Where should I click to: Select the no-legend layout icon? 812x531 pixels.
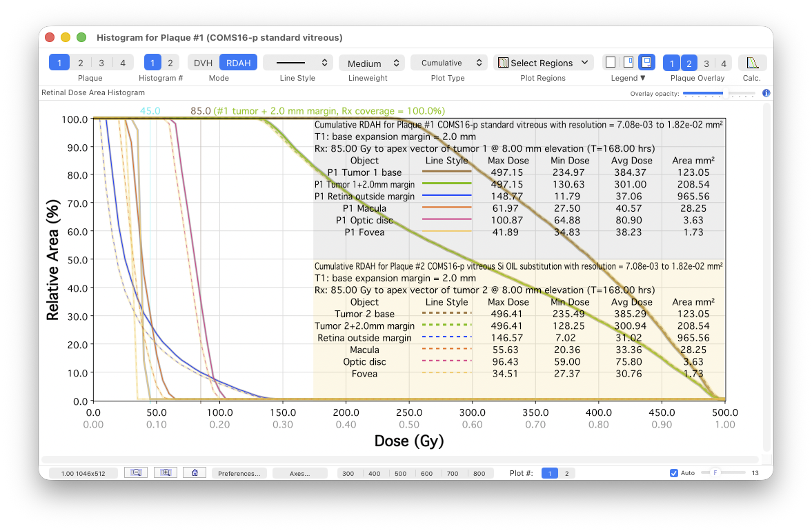(x=611, y=63)
